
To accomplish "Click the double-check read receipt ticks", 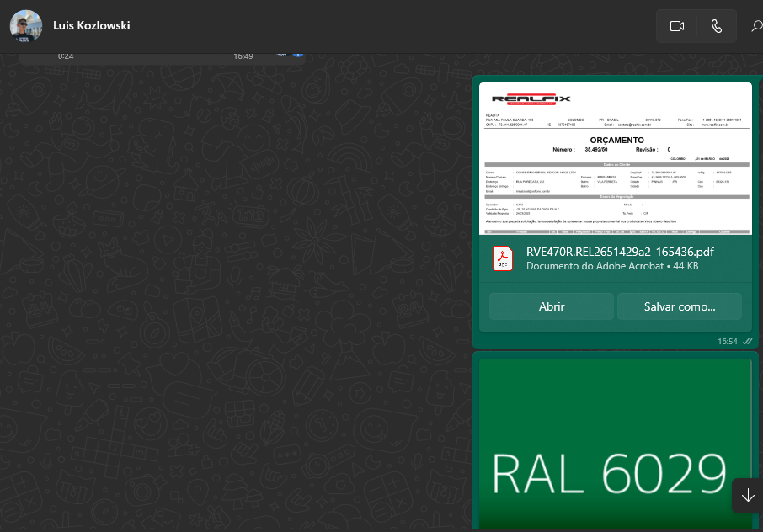I will click(747, 342).
